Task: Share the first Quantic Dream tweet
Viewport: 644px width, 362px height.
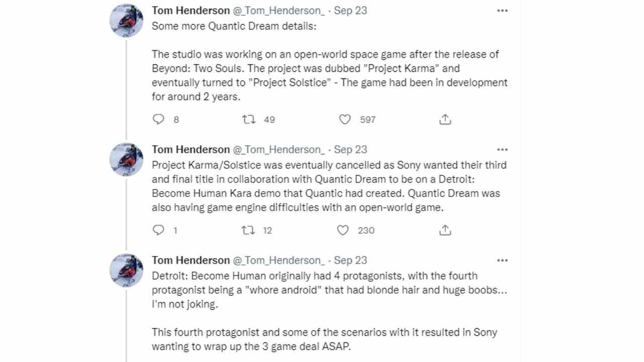Action: (x=445, y=119)
